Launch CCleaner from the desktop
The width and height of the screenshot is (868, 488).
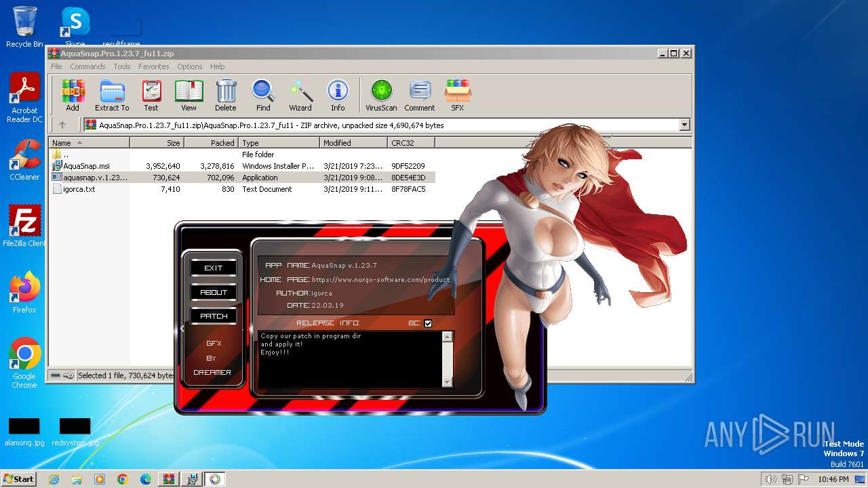click(24, 160)
